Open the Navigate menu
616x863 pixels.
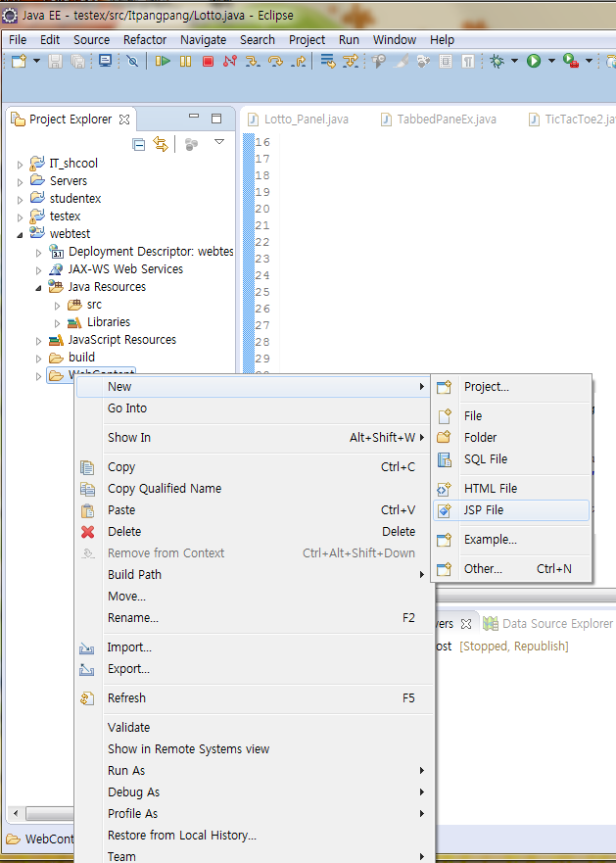(x=203, y=39)
